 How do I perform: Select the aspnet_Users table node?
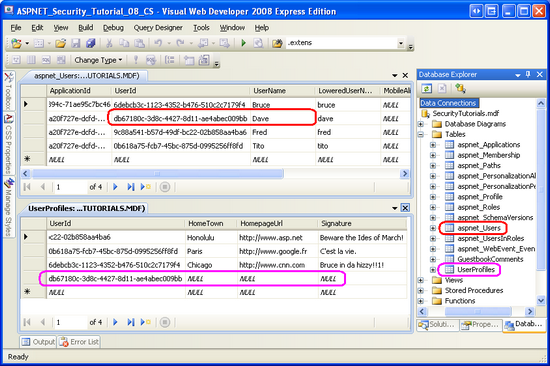coord(478,228)
